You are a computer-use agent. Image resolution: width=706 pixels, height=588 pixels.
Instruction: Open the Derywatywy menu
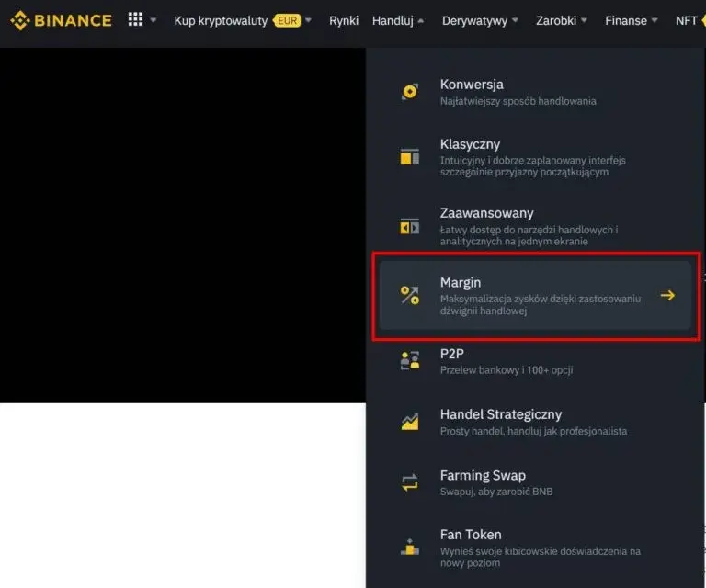point(474,21)
